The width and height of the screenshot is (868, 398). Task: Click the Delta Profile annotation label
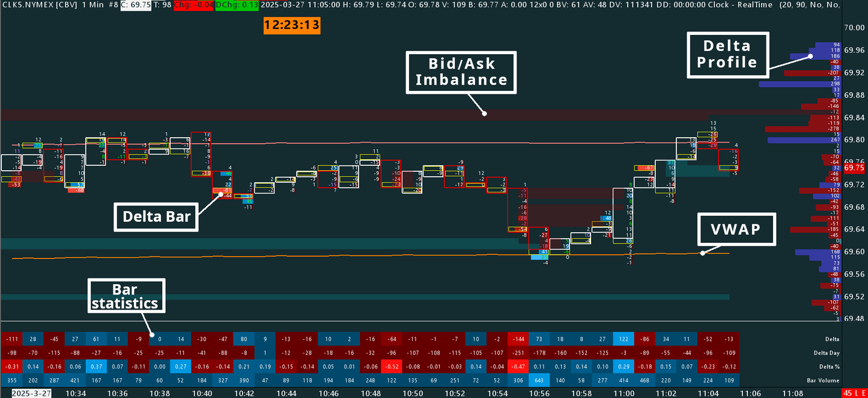tap(727, 54)
